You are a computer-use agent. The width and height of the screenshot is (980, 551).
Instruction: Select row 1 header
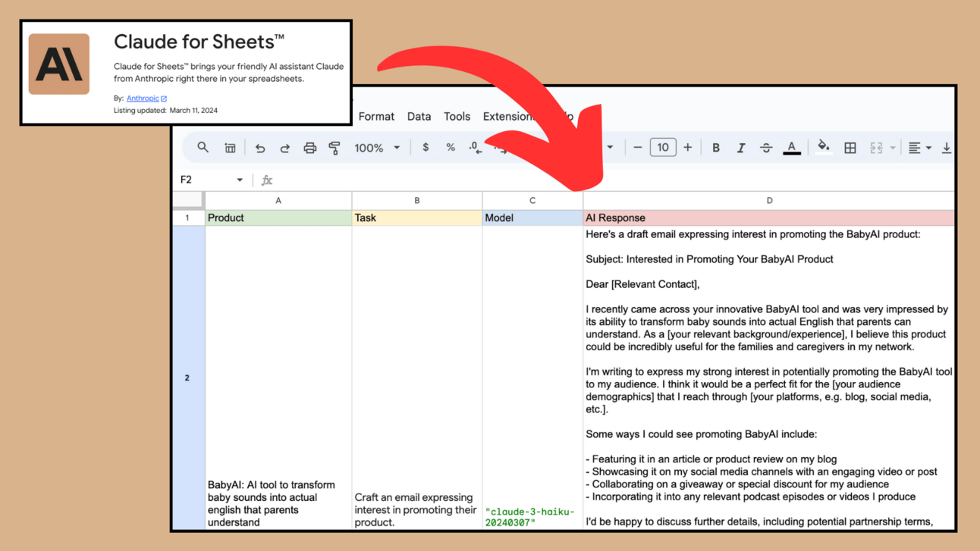coord(188,218)
